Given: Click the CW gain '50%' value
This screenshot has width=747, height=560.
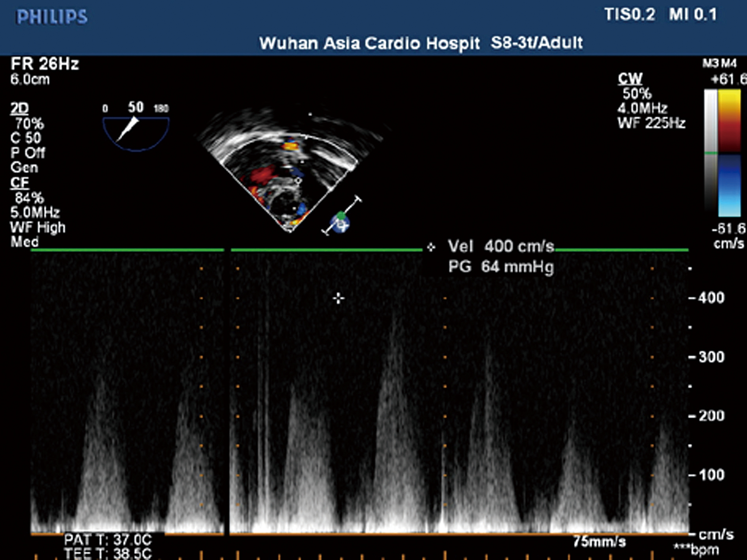Looking at the screenshot, I should [637, 94].
